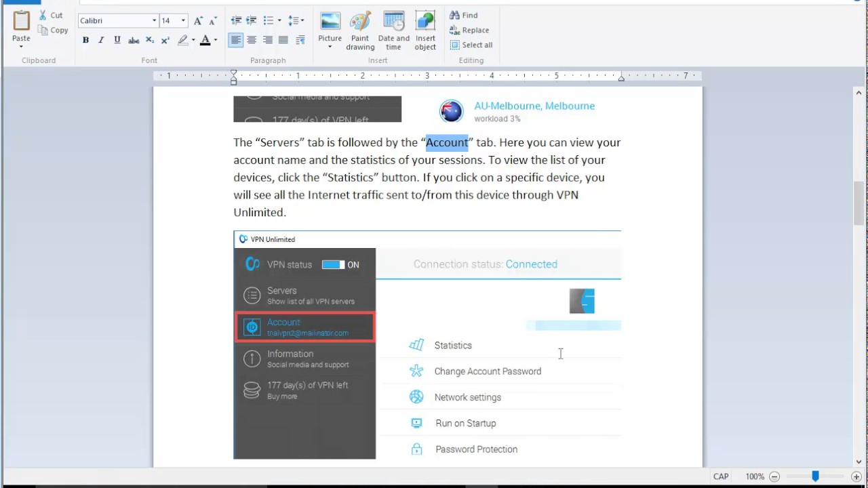
Task: Align text left
Action: pyautogui.click(x=235, y=41)
